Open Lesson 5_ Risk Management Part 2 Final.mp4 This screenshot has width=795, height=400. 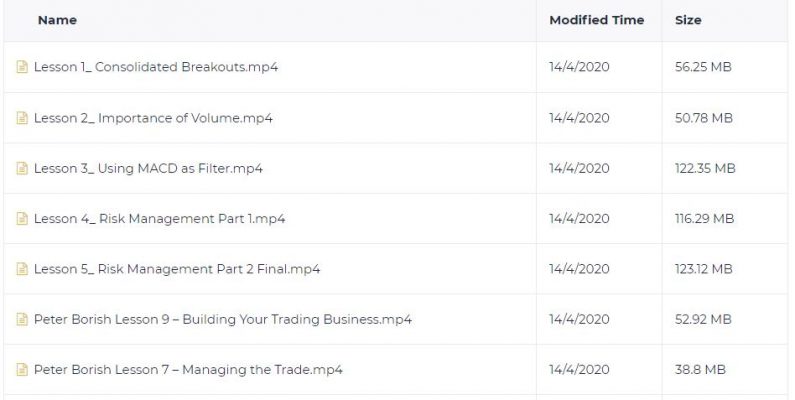tap(177, 269)
